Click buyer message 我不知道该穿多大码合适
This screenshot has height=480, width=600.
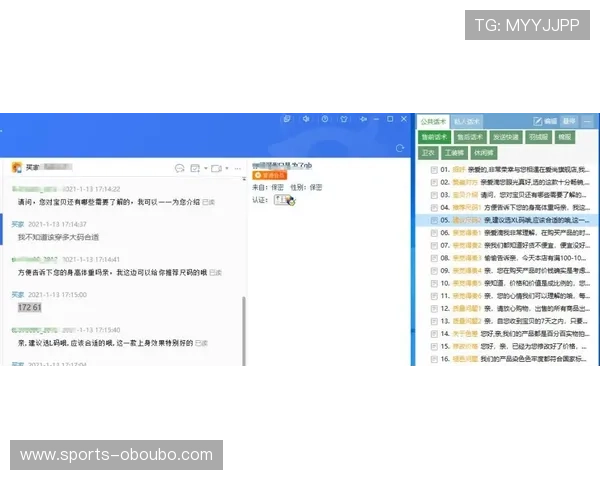pyautogui.click(x=58, y=237)
